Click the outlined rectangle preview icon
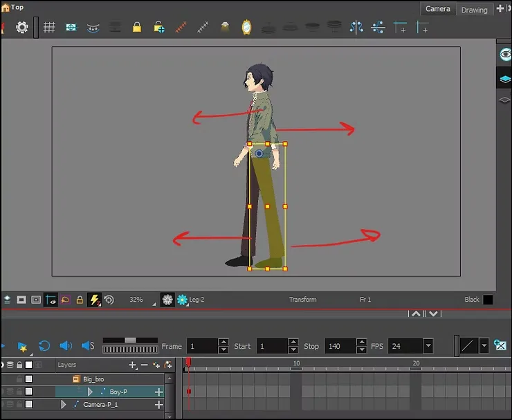This screenshot has height=420, width=512. 36,300
